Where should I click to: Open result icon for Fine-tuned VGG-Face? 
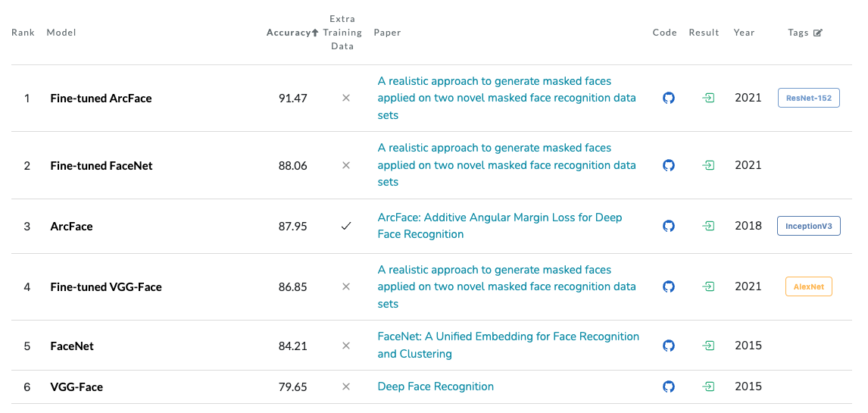pyautogui.click(x=708, y=286)
